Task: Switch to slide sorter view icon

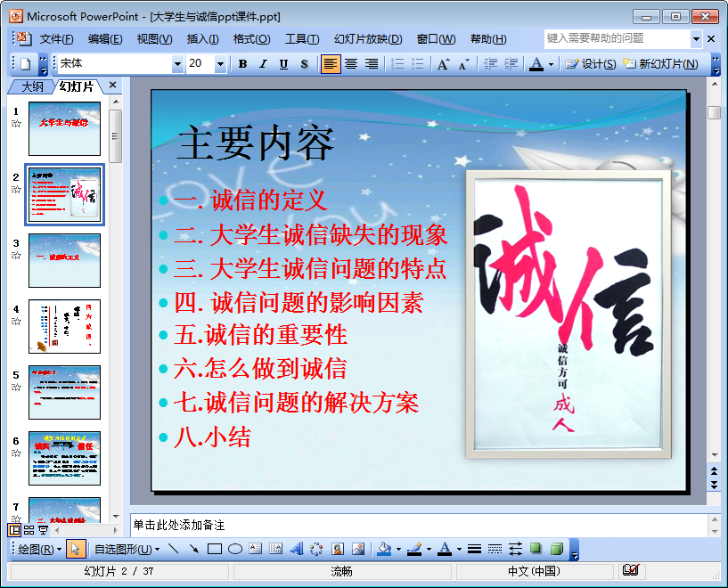Action: tap(29, 529)
